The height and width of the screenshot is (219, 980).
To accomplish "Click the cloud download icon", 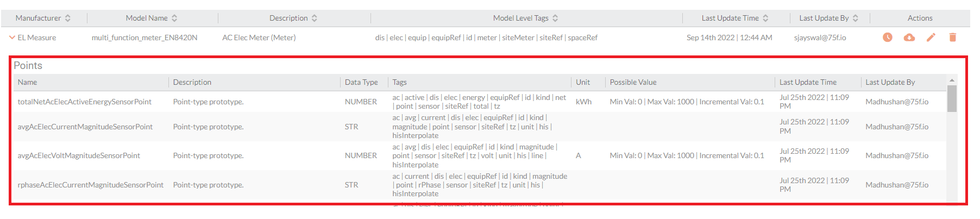I will 909,37.
